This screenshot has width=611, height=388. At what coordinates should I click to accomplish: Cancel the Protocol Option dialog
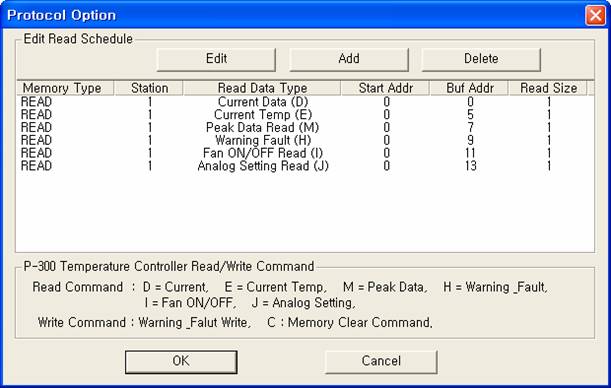(381, 362)
